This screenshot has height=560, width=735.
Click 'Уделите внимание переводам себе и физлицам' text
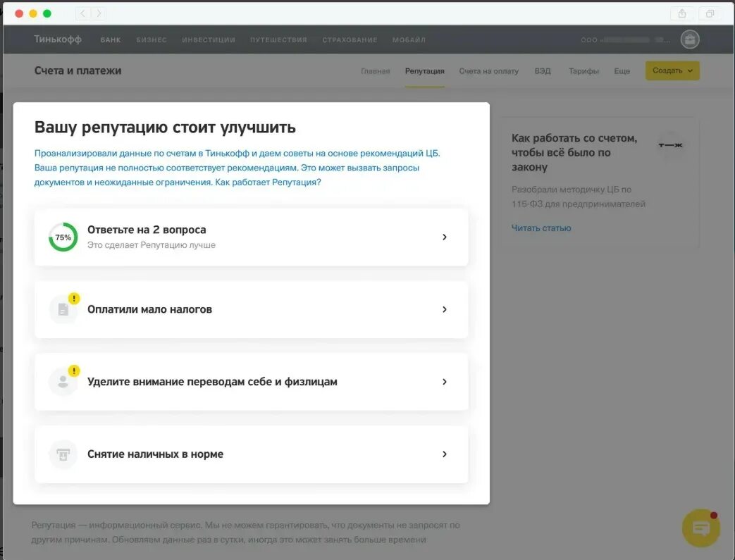(212, 382)
